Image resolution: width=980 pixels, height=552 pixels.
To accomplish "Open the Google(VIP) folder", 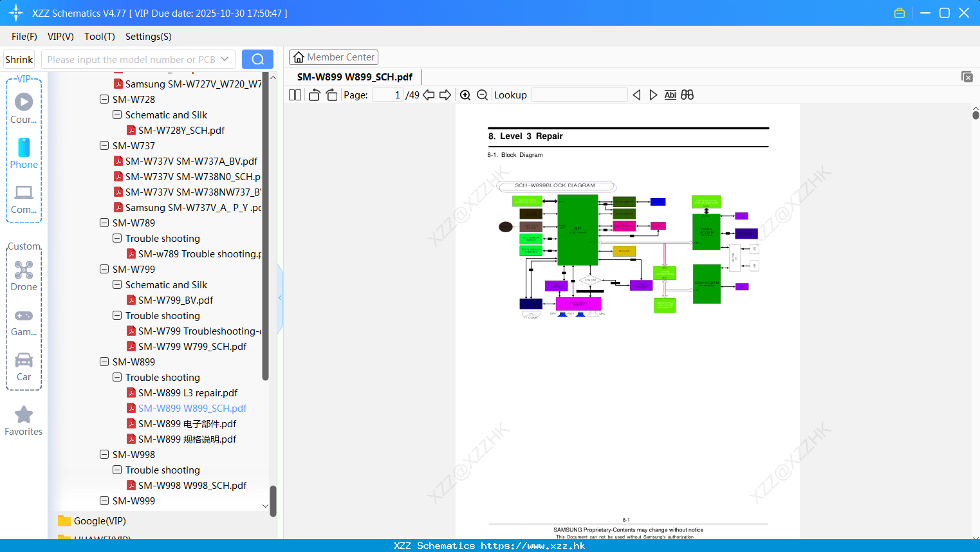I will 92,521.
